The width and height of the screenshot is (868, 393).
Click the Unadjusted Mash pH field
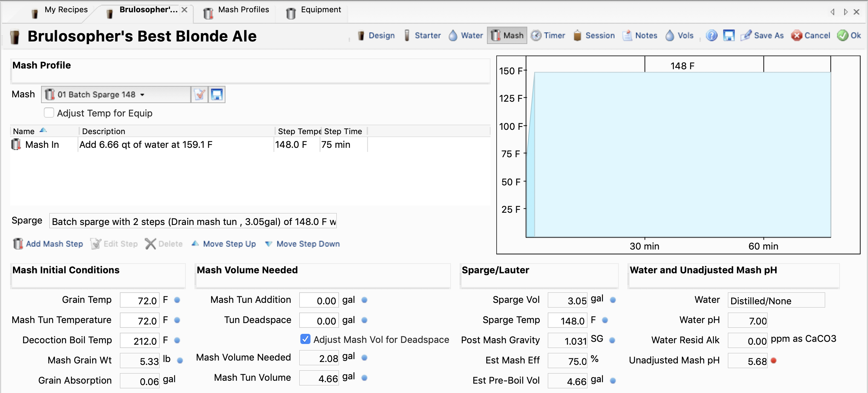click(x=748, y=361)
